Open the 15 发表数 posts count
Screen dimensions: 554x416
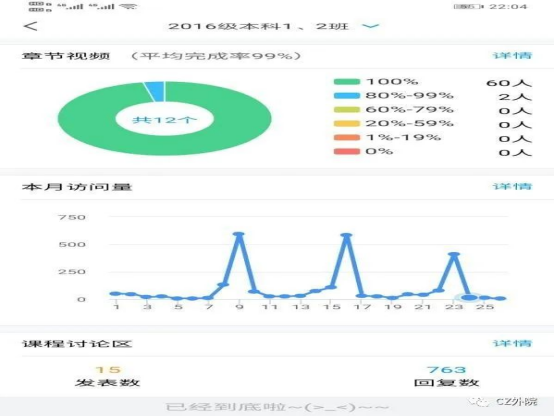tap(108, 376)
